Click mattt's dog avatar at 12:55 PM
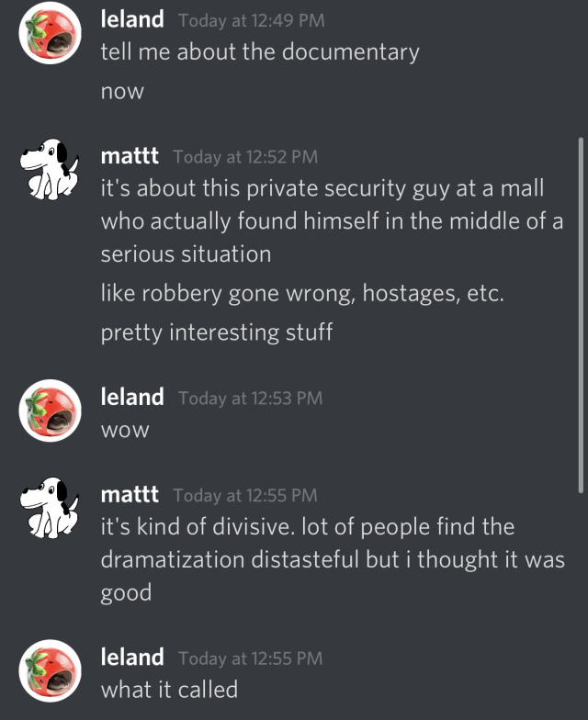The height and width of the screenshot is (720, 588). pos(50,508)
